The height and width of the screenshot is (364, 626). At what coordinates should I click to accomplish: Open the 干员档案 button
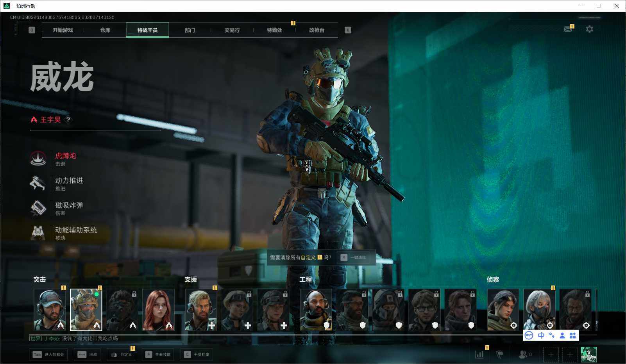point(197,355)
